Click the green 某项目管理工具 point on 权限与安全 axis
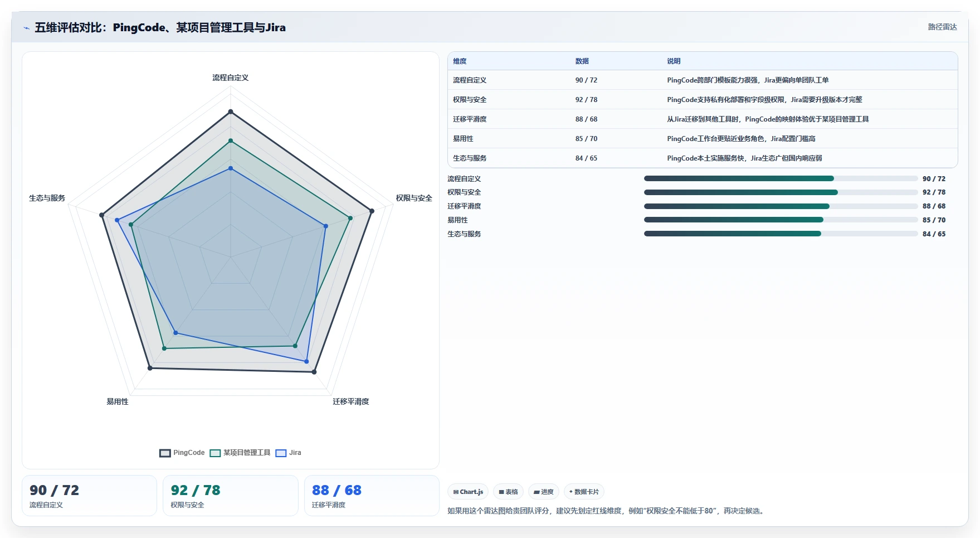This screenshot has width=980, height=538. 350,218
